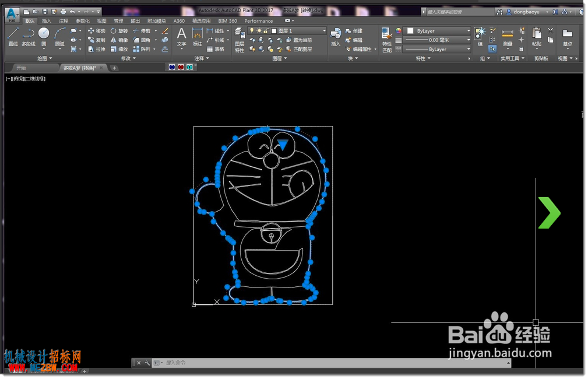Image resolution: width=588 pixels, height=379 pixels.
Task: Expand the 修改 (Modify) panel
Action: point(129,58)
